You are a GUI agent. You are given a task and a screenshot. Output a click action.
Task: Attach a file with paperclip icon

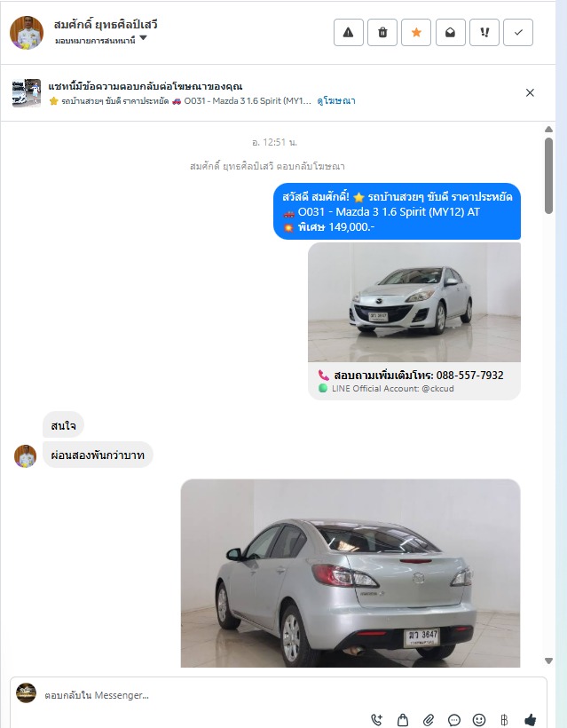click(x=429, y=720)
